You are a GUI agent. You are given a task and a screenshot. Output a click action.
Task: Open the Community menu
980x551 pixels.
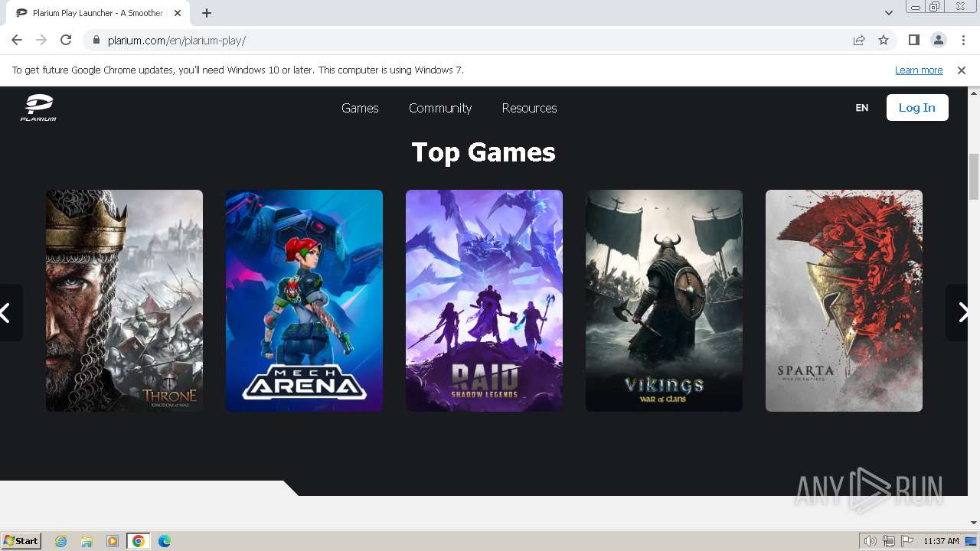point(440,108)
